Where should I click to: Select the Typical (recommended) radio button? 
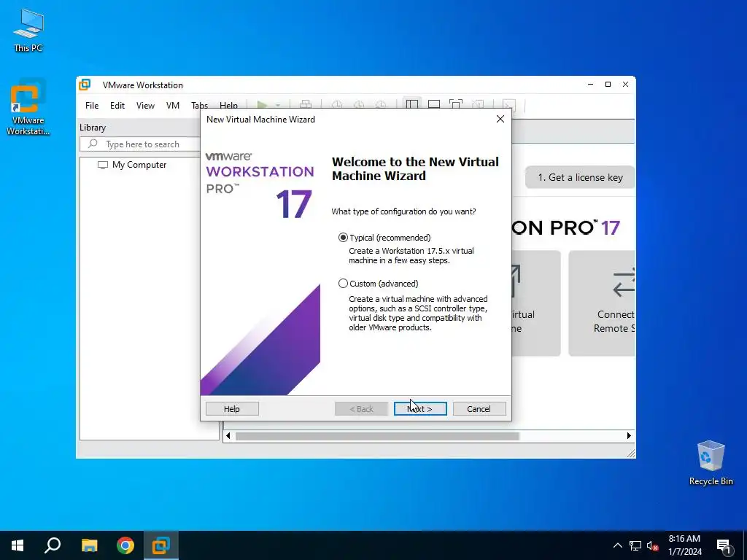(x=343, y=237)
